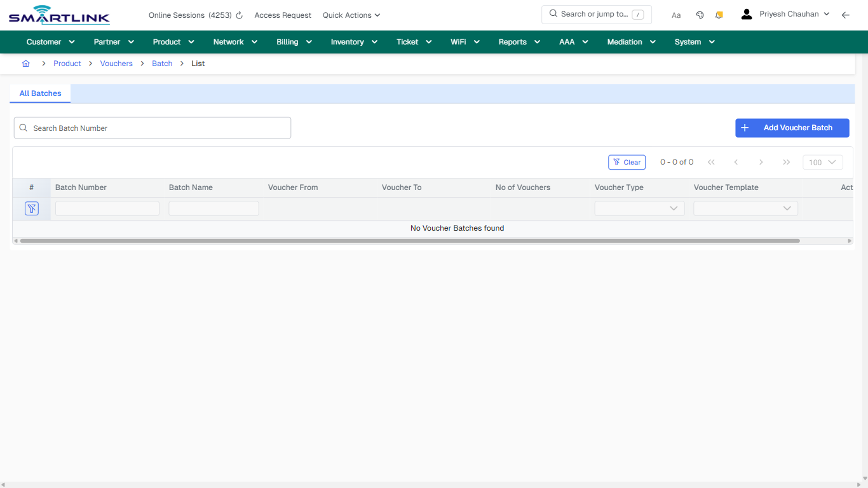Click the user profile avatar icon

pos(746,13)
